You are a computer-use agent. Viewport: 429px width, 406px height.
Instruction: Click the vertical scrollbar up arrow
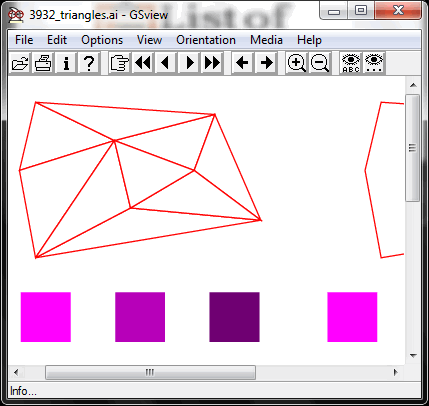(x=413, y=85)
